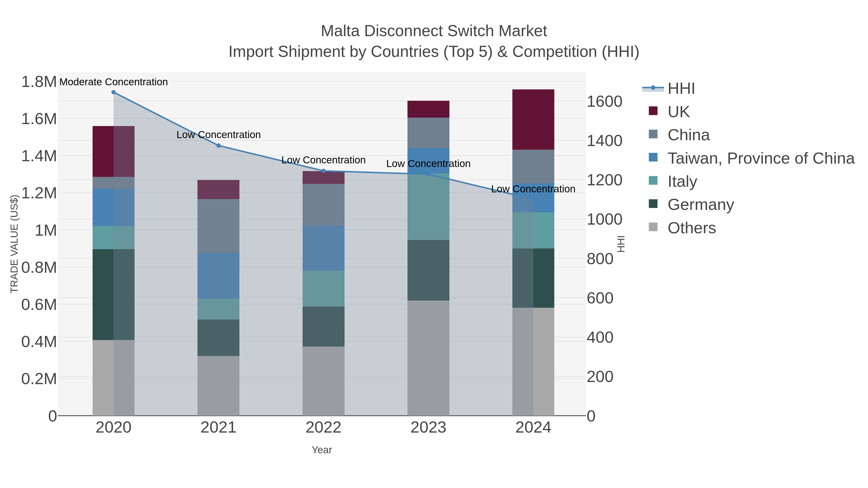Click the Low Concentration label above 2021
Screen dimensions: 868x488
(x=219, y=135)
